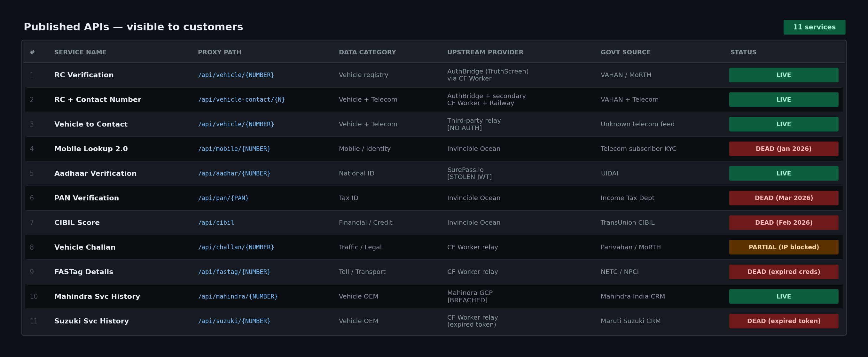Click the PARTIAL (IP blocked) status badge

[x=784, y=247]
